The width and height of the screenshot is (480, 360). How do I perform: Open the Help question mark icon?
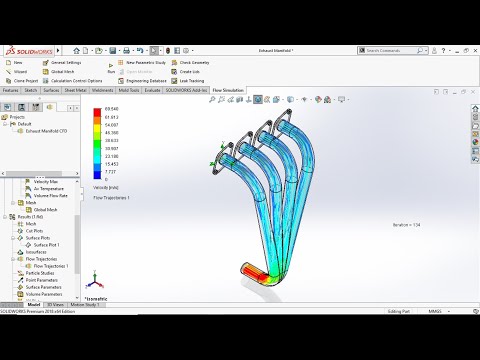coord(443,51)
